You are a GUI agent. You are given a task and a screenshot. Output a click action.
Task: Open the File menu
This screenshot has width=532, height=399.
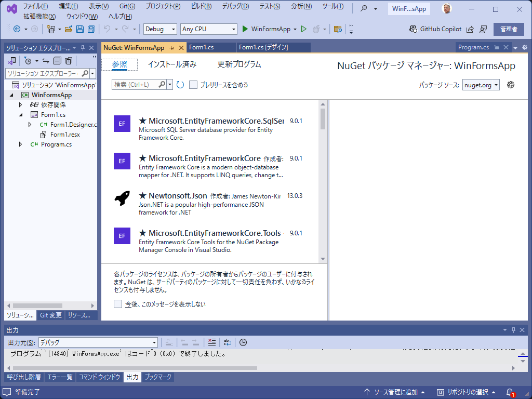tap(35, 6)
